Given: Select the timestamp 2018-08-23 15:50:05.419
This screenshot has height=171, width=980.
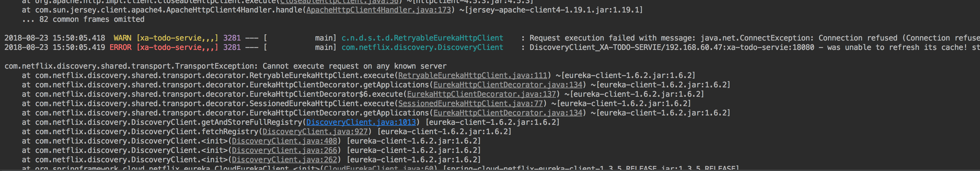Looking at the screenshot, I should click(x=54, y=47).
